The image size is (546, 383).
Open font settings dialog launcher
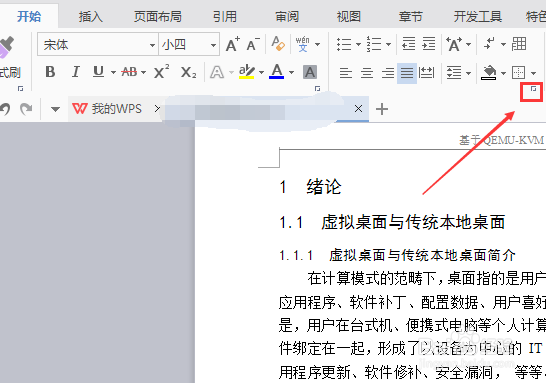317,89
